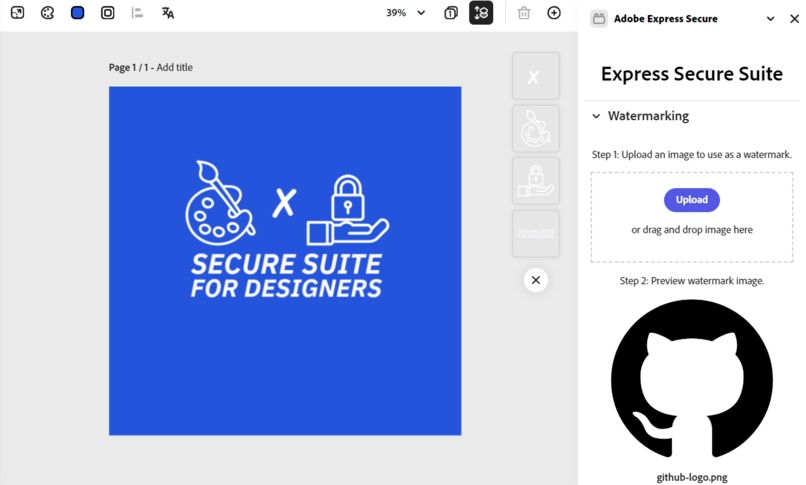Open the blue page background color swatch
This screenshot has height=485, width=806.
pyautogui.click(x=78, y=13)
